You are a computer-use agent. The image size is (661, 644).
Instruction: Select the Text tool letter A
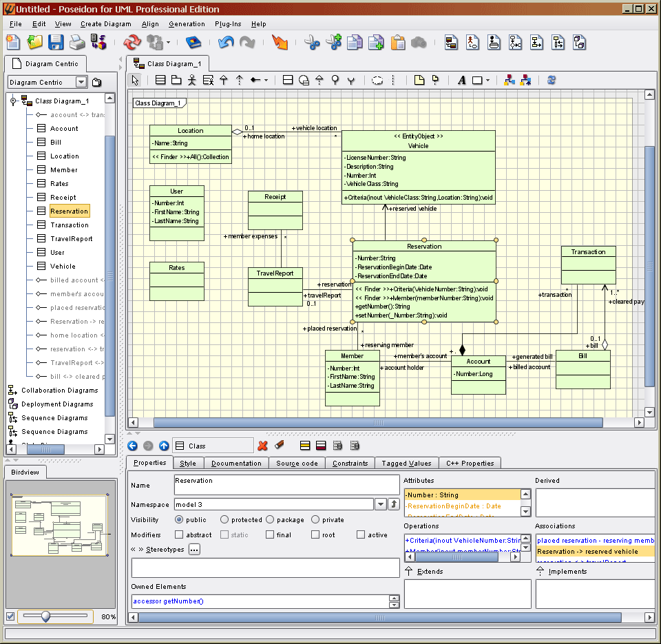click(461, 80)
